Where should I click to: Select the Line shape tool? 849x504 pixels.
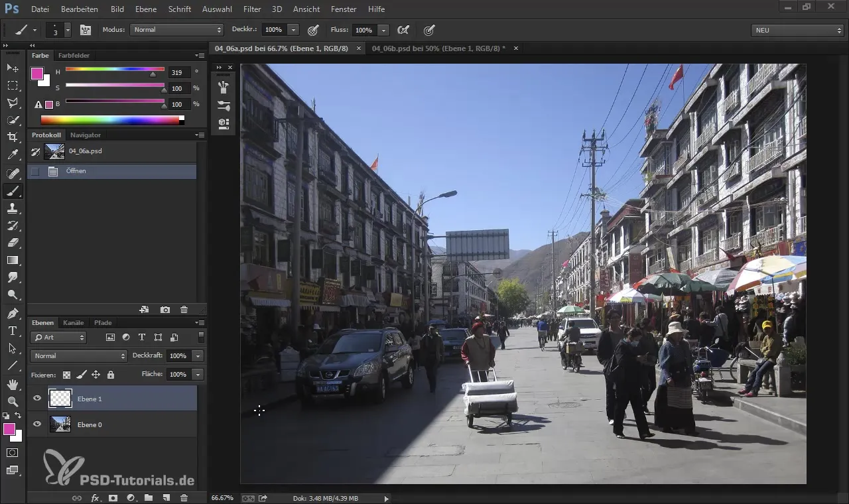13,365
